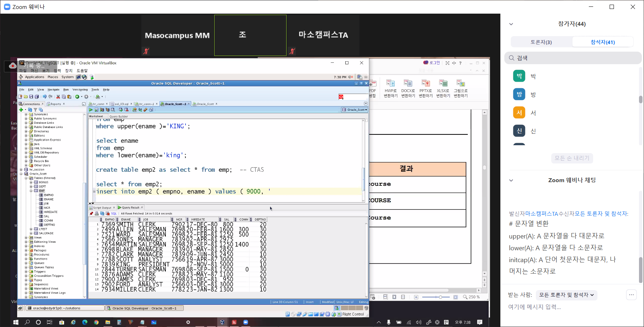Click the green plus New Connection icon
Screen dimensions: 644x327
pyautogui.click(x=21, y=110)
